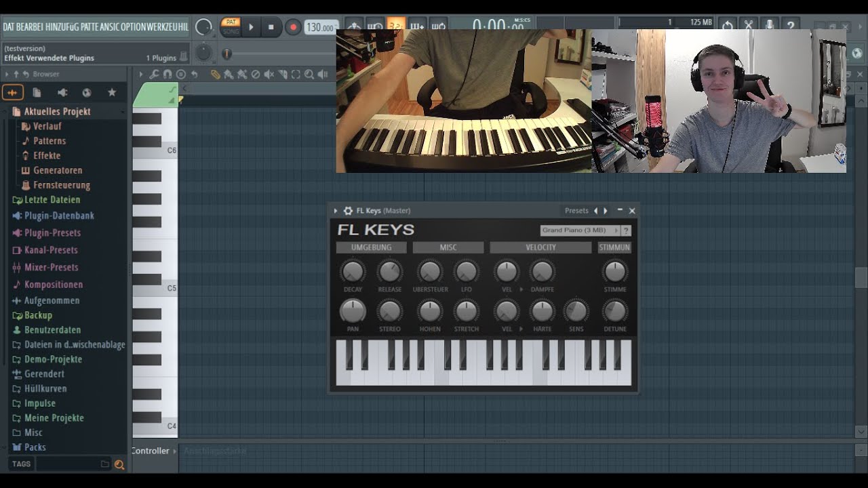Toggle the magnet snap tool
This screenshot has width=868, height=488.
point(167,75)
